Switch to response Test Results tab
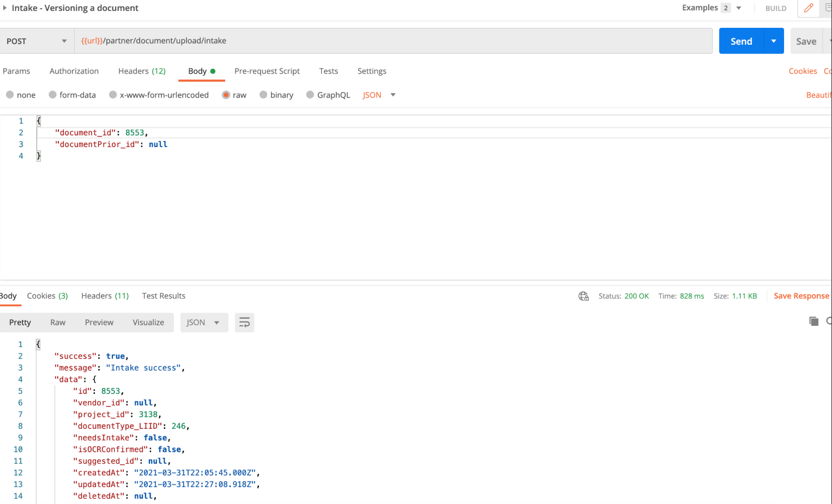Screen dimensions: 832x504 pos(164,296)
